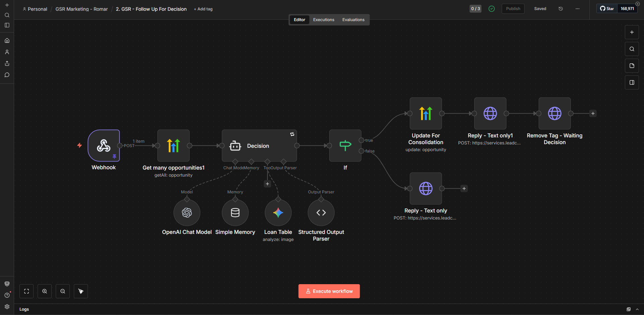Image resolution: width=644 pixels, height=315 pixels.
Task: Add a tool via Decision plus connector
Action: click(x=267, y=184)
